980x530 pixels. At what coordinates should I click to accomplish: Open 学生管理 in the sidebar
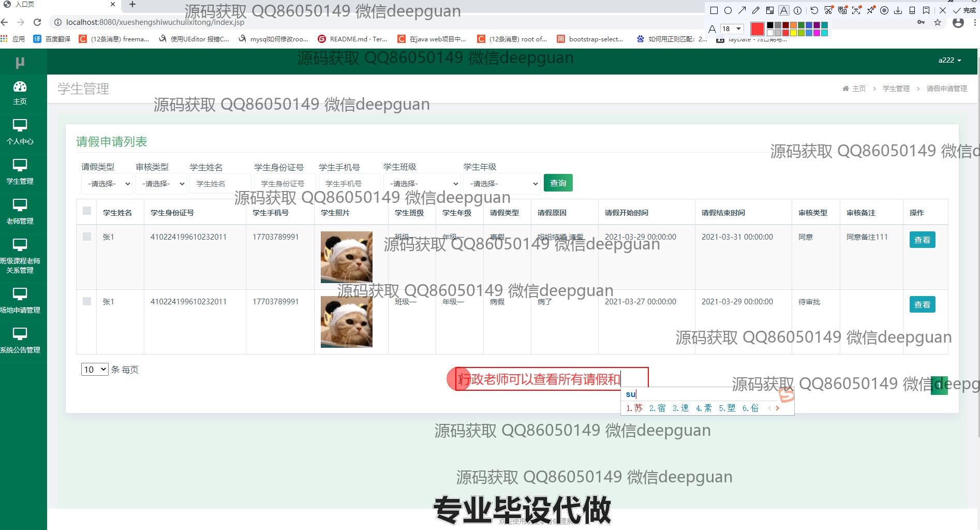pyautogui.click(x=20, y=172)
